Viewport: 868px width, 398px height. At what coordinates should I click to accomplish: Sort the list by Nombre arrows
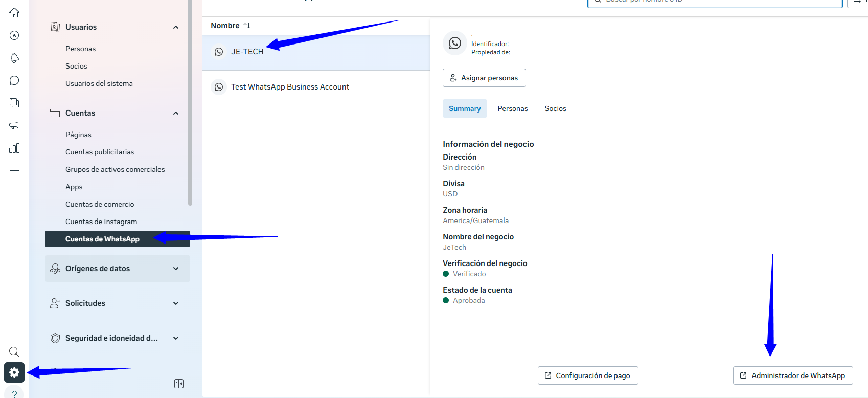tap(247, 26)
